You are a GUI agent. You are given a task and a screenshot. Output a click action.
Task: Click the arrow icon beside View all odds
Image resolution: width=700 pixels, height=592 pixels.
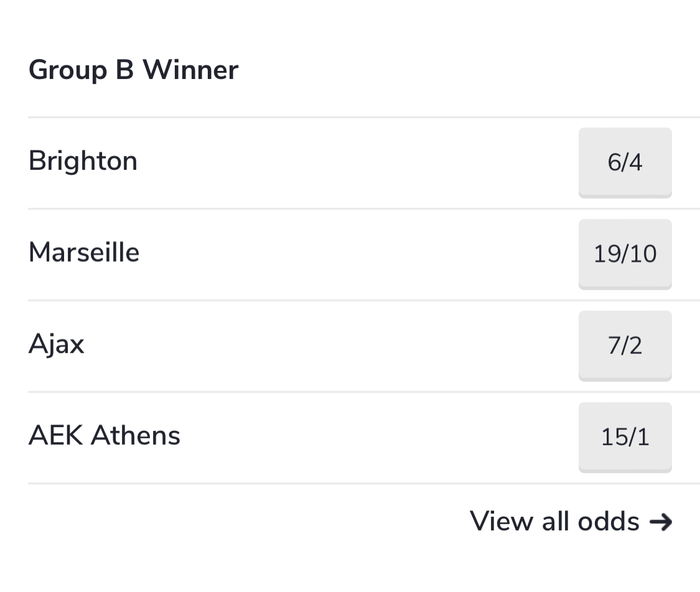point(661,522)
